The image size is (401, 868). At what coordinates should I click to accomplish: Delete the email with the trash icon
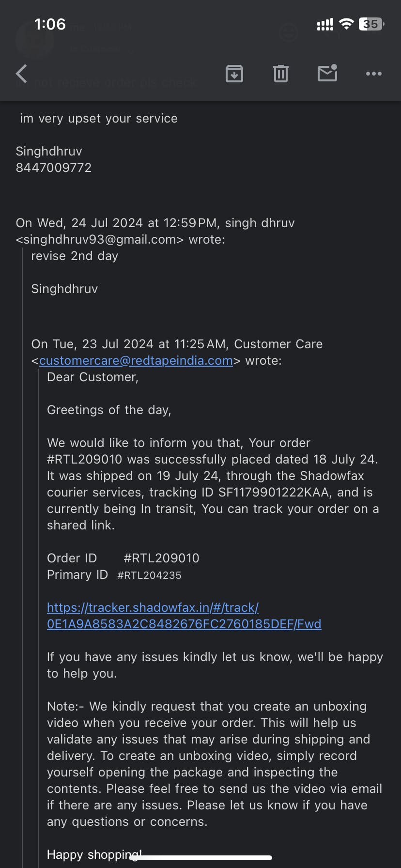pyautogui.click(x=281, y=74)
